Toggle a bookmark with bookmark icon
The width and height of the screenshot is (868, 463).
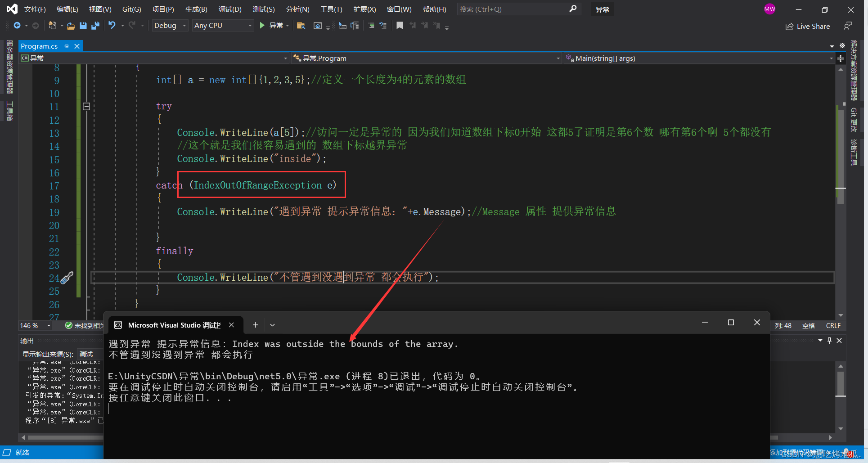[400, 26]
